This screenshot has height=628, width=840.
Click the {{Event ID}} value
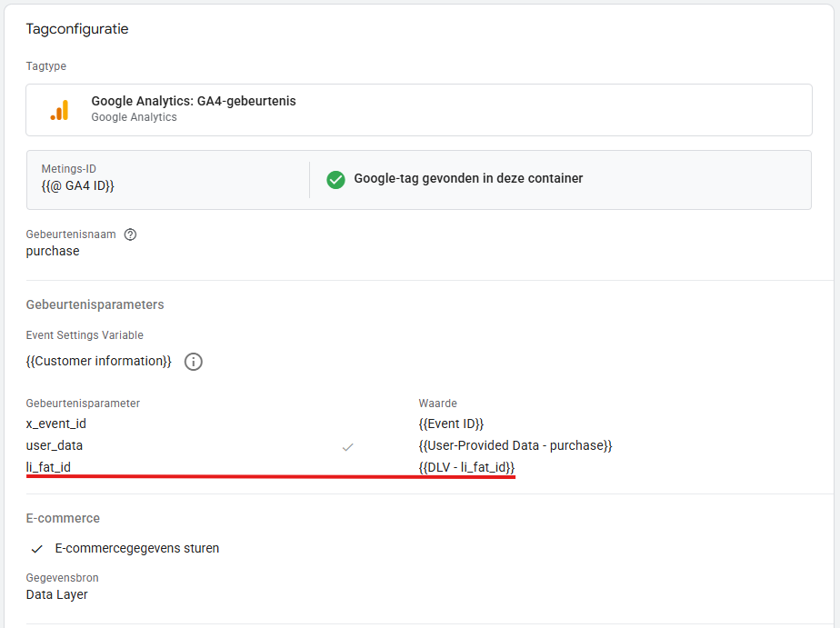click(451, 424)
